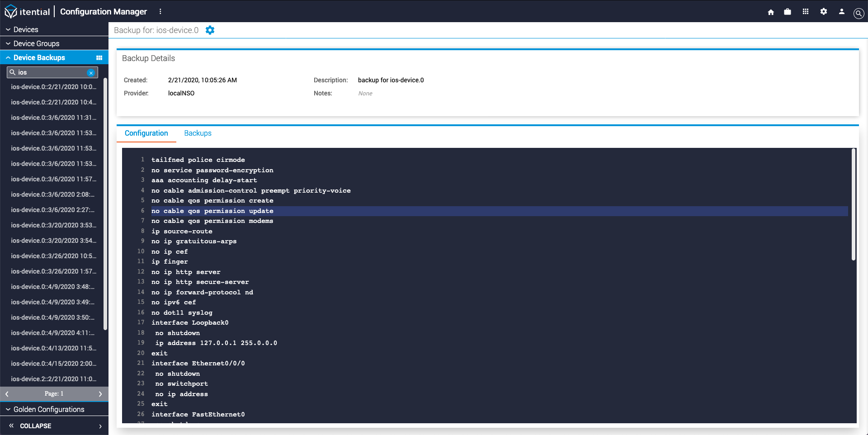Image resolution: width=868 pixels, height=435 pixels.
Task: Select backup ios-device.0::4/9/2020 3:49:...
Action: (x=52, y=302)
